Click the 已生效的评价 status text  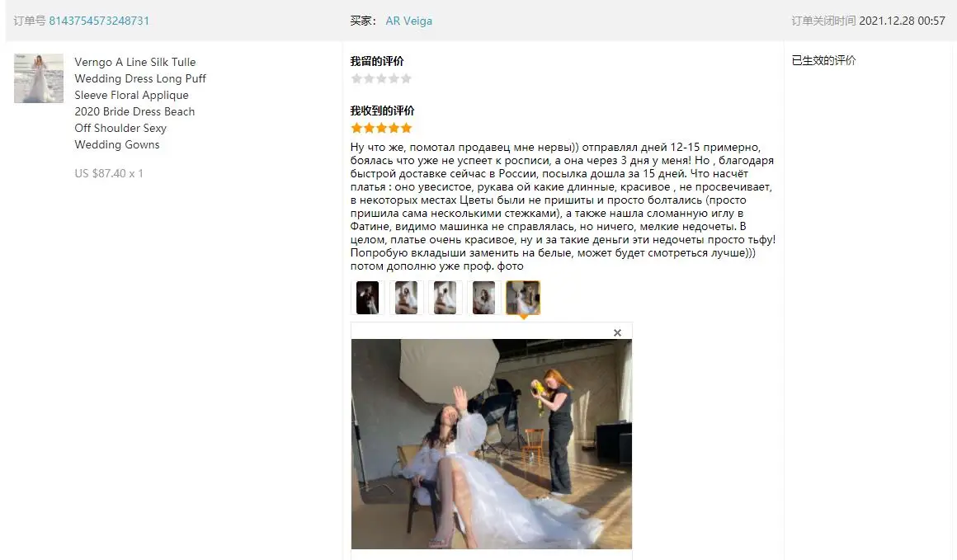pos(823,60)
